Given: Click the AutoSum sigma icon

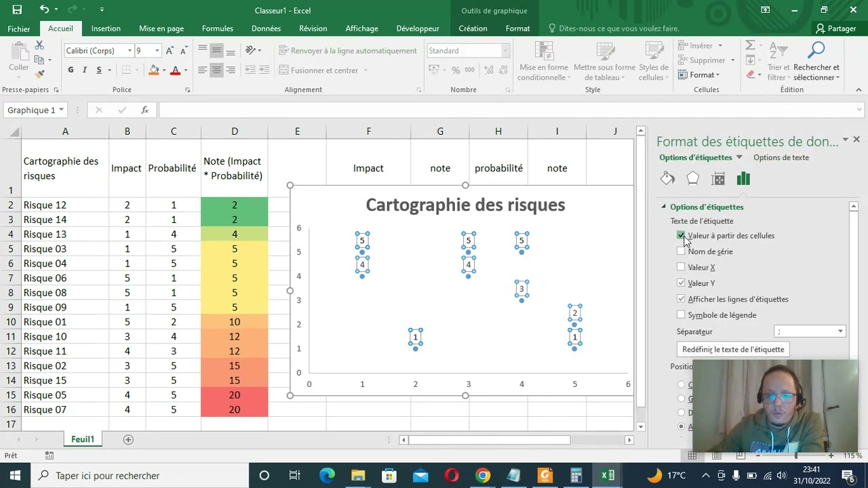Looking at the screenshot, I should point(750,45).
